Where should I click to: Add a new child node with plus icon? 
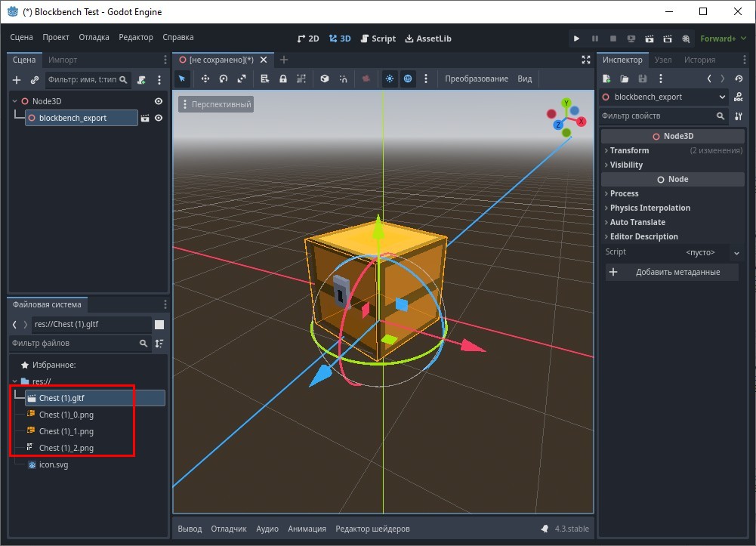[17, 79]
